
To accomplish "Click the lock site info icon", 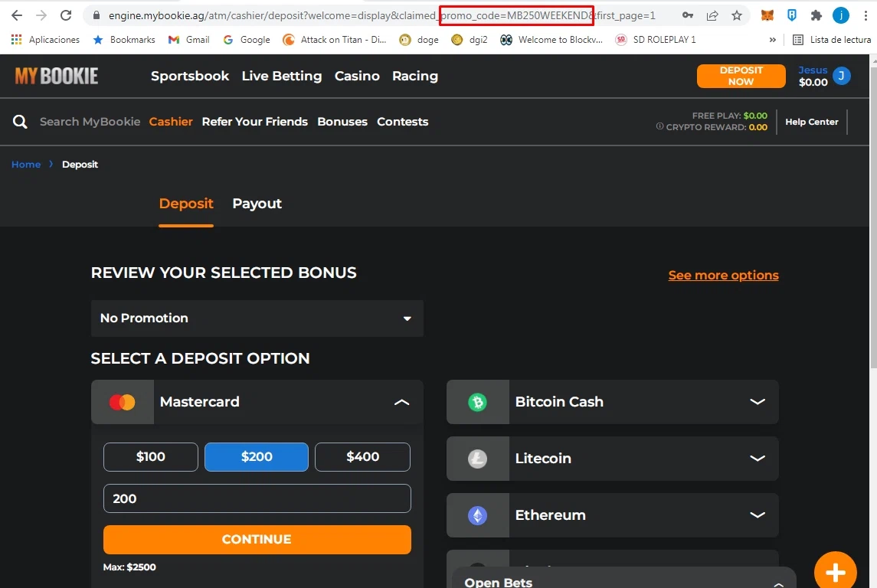I will [97, 15].
